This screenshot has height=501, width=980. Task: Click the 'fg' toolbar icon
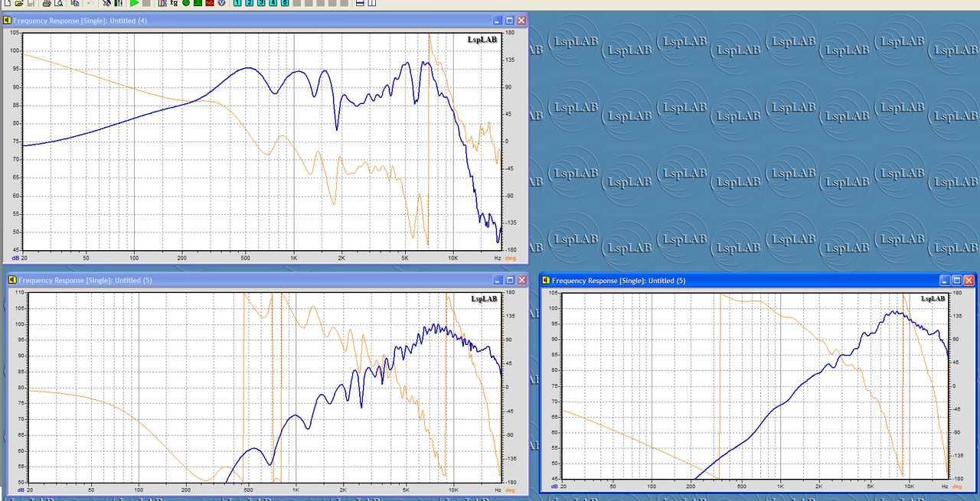pos(174,3)
